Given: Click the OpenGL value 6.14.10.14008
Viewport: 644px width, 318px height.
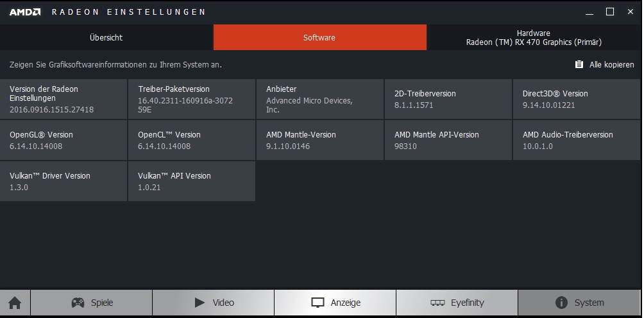Looking at the screenshot, I should (36, 146).
